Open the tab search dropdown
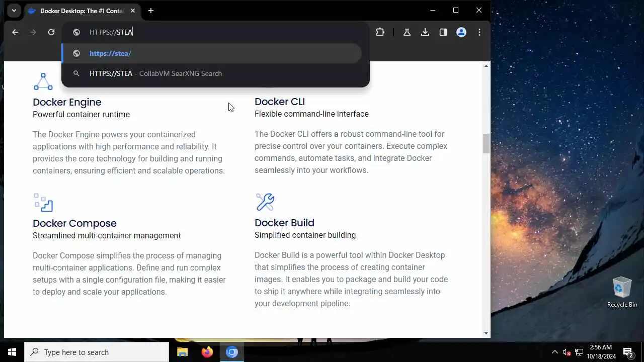 coord(14,11)
